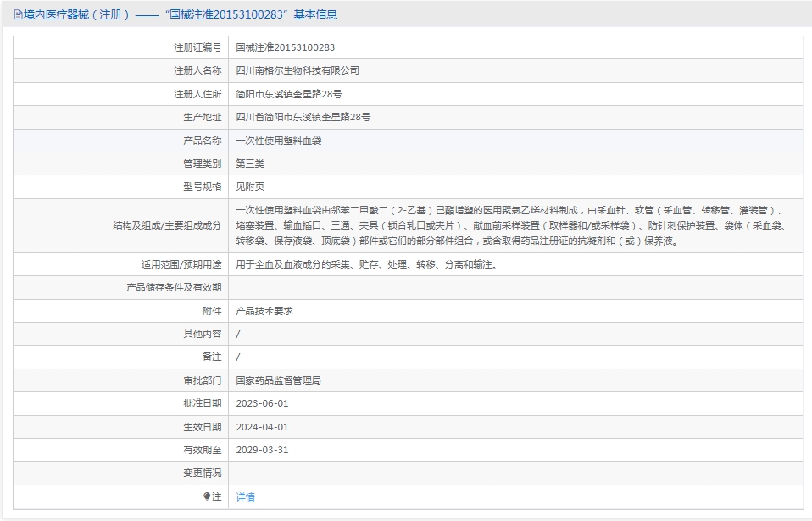
Task: Click the approval department 国家药品监督管理局
Action: point(278,380)
